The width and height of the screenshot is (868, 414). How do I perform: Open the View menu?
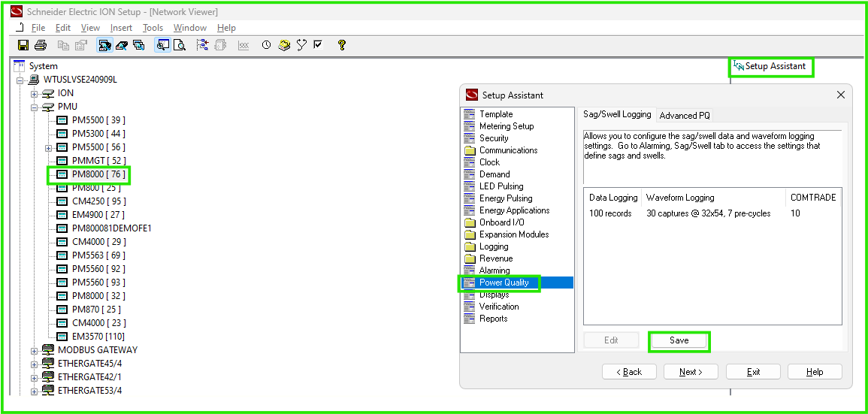point(90,28)
